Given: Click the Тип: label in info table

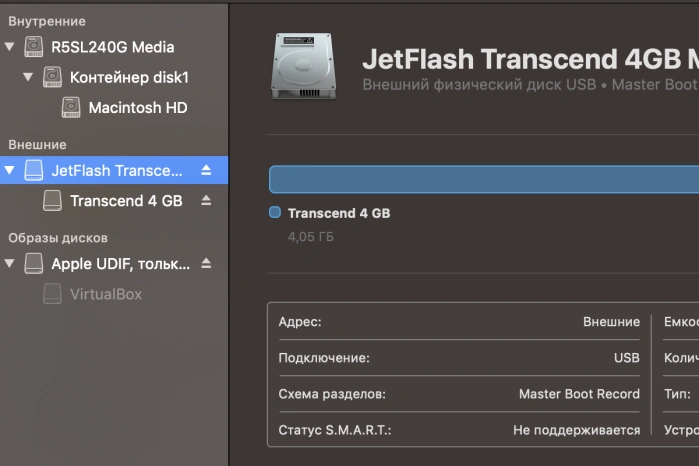Looking at the screenshot, I should coord(677,394).
